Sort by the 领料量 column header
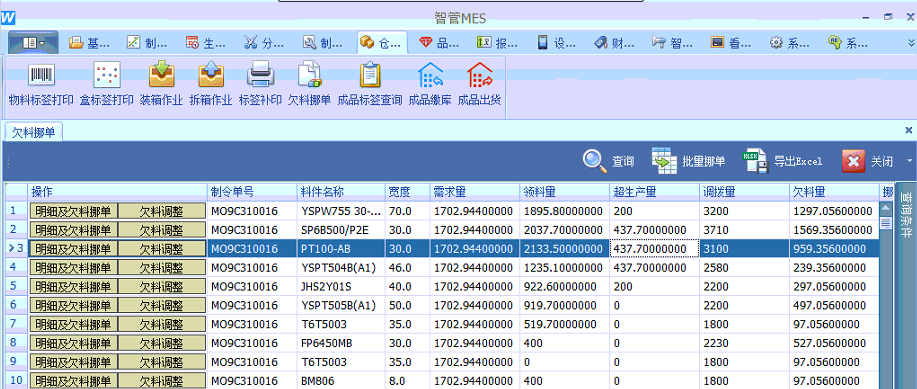The image size is (917, 389). click(x=565, y=192)
